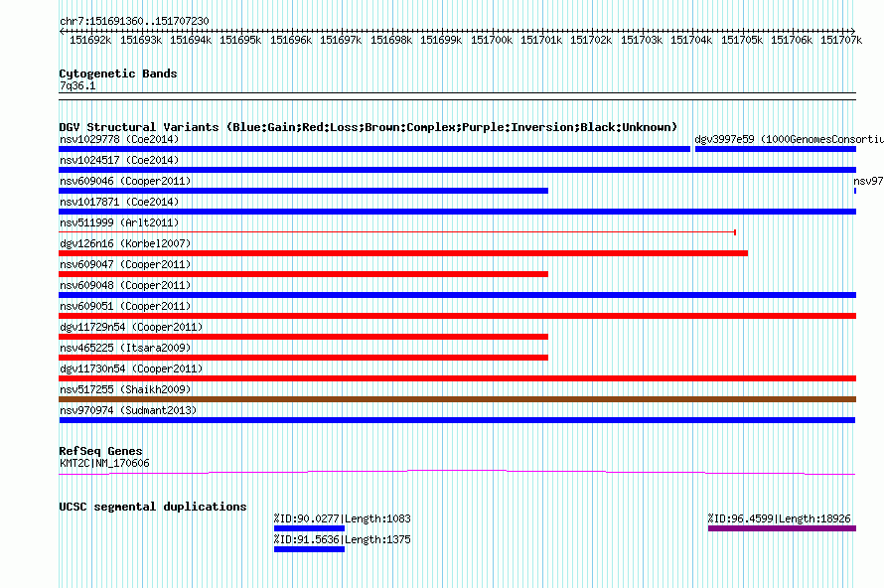Open nsv1024517 (Coe2014) variant details

119,160
